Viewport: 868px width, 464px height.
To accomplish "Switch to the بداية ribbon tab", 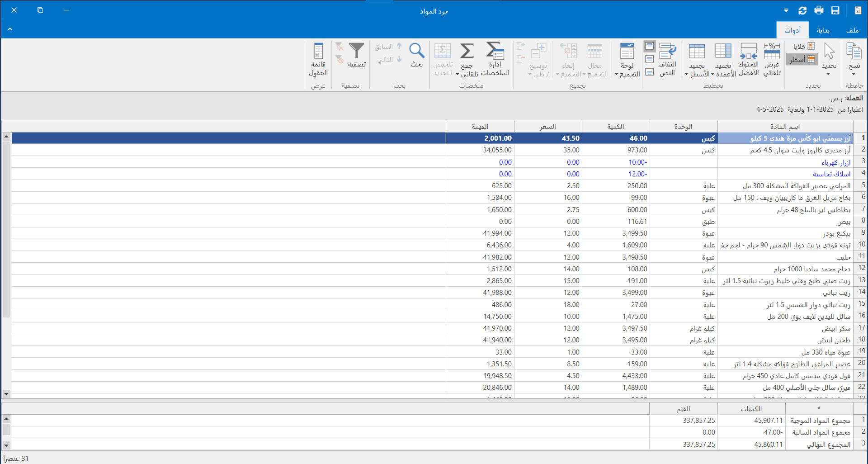I will (x=823, y=30).
